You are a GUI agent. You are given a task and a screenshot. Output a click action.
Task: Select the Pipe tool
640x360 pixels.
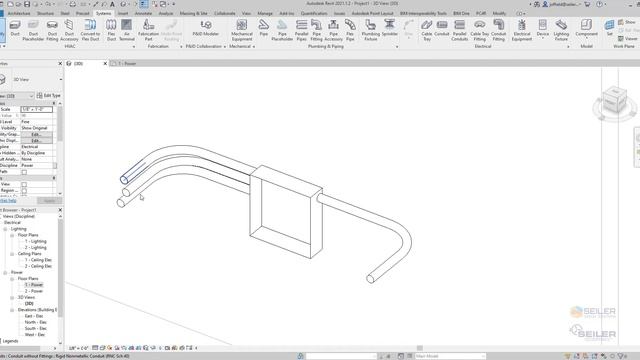click(x=264, y=28)
